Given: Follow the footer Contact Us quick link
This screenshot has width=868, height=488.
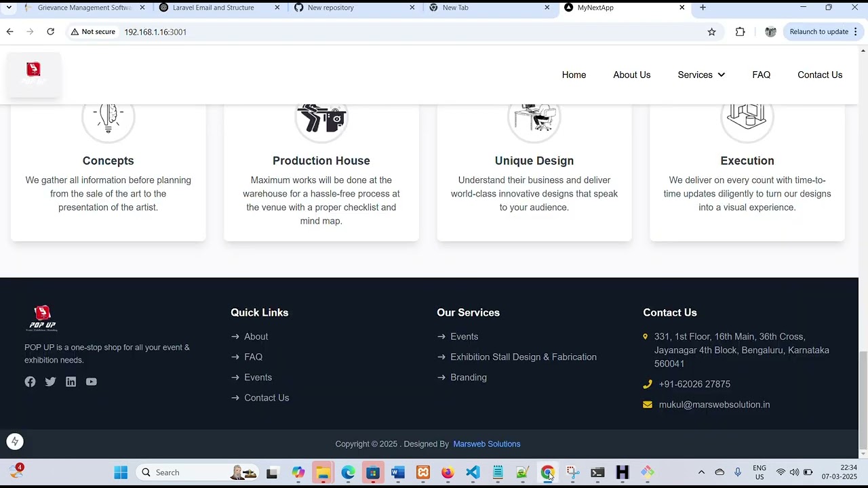Looking at the screenshot, I should (267, 398).
